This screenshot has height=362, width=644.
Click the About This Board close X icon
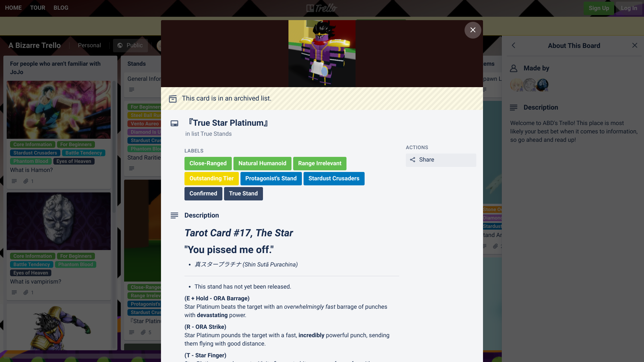click(x=635, y=46)
